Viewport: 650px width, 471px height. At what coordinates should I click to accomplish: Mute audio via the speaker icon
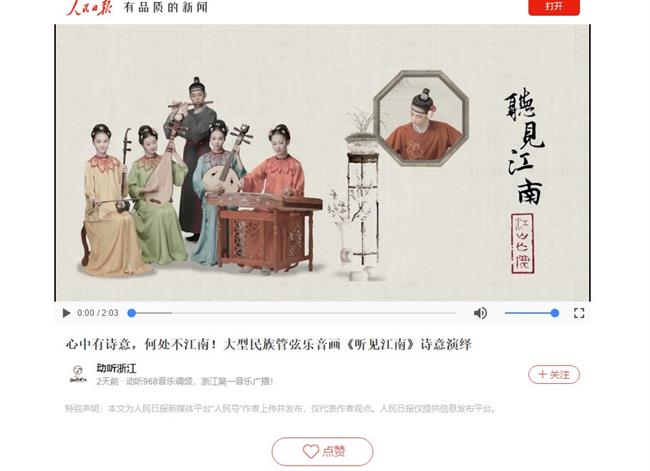pos(480,313)
